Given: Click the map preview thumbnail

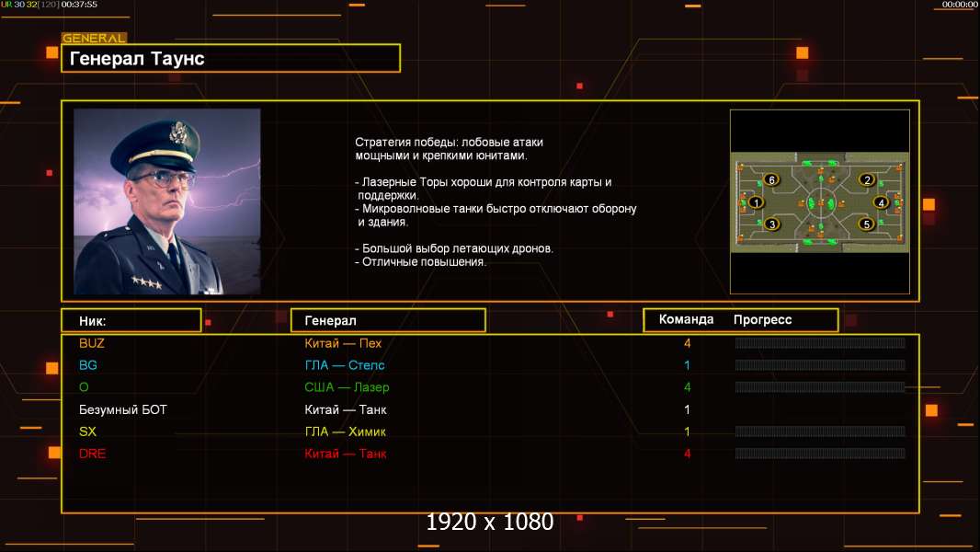Looking at the screenshot, I should tap(820, 202).
